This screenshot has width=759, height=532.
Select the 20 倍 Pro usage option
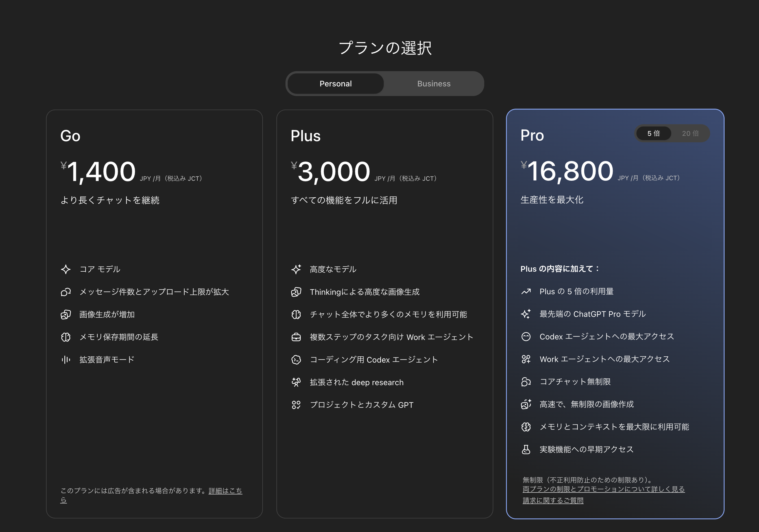(x=690, y=133)
